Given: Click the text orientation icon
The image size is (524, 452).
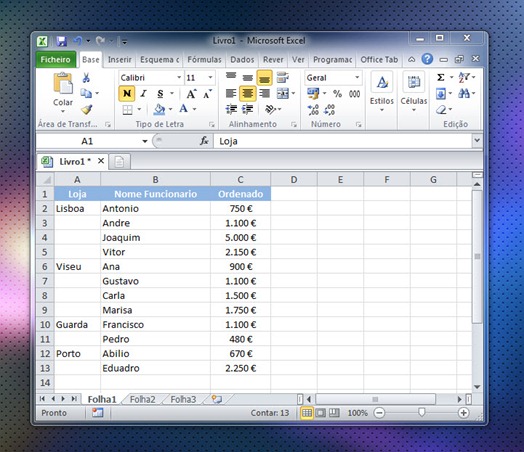Looking at the screenshot, I should click(270, 109).
